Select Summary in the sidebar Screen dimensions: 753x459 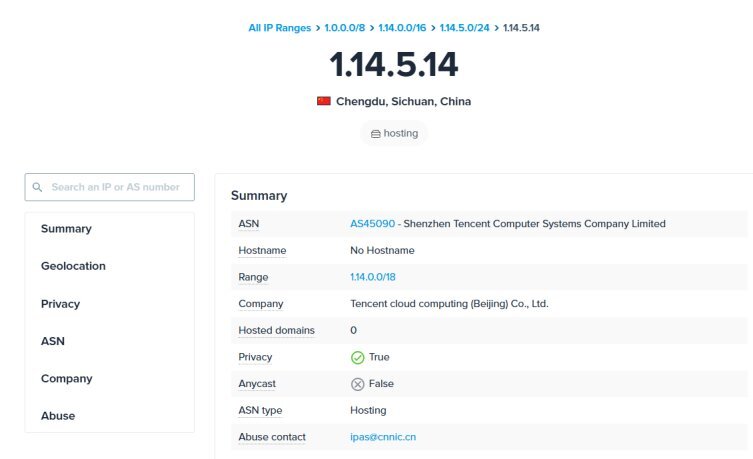pos(66,229)
